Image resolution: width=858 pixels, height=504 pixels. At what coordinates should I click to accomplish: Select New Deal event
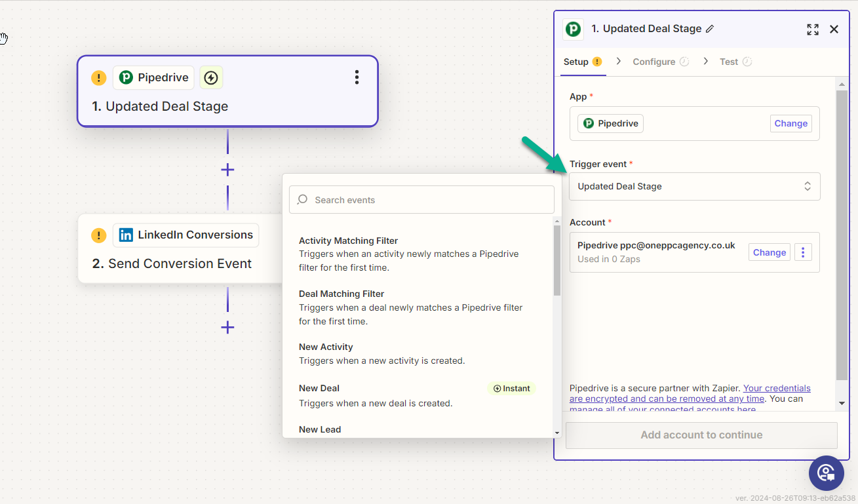pyautogui.click(x=417, y=396)
